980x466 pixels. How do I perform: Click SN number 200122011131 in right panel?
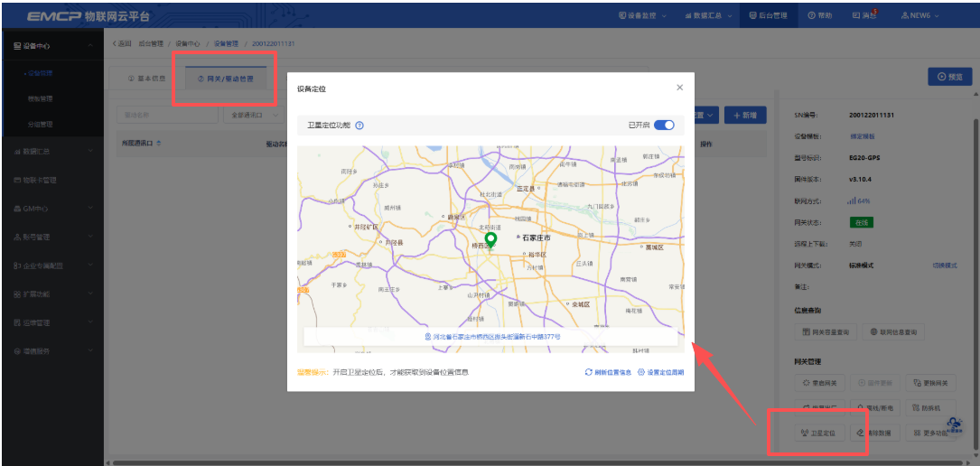[872, 115]
